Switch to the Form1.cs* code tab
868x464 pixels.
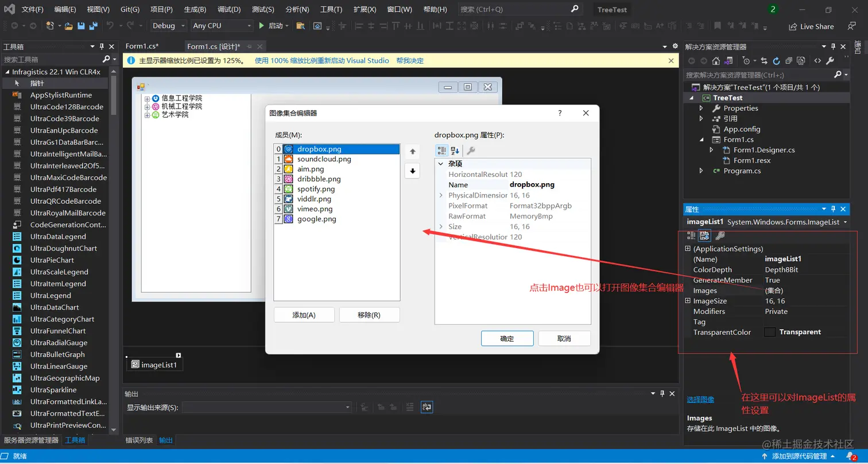point(142,47)
